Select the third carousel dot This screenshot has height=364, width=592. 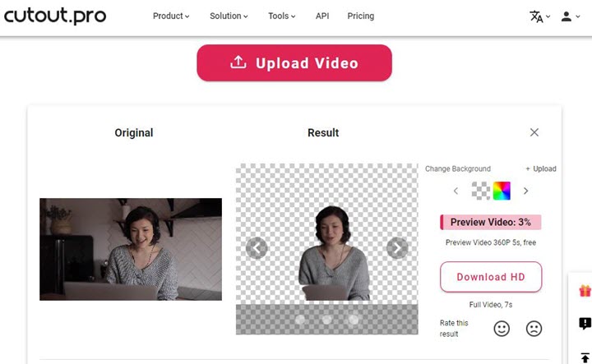click(x=354, y=320)
